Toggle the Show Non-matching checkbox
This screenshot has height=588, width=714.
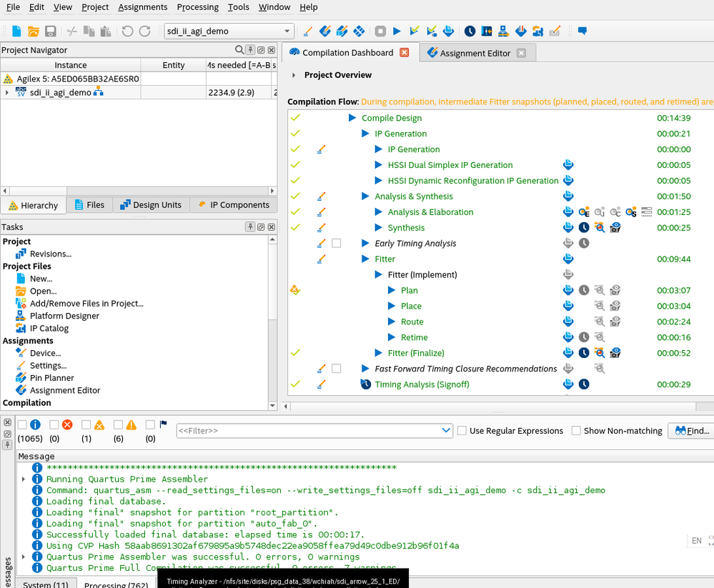577,431
